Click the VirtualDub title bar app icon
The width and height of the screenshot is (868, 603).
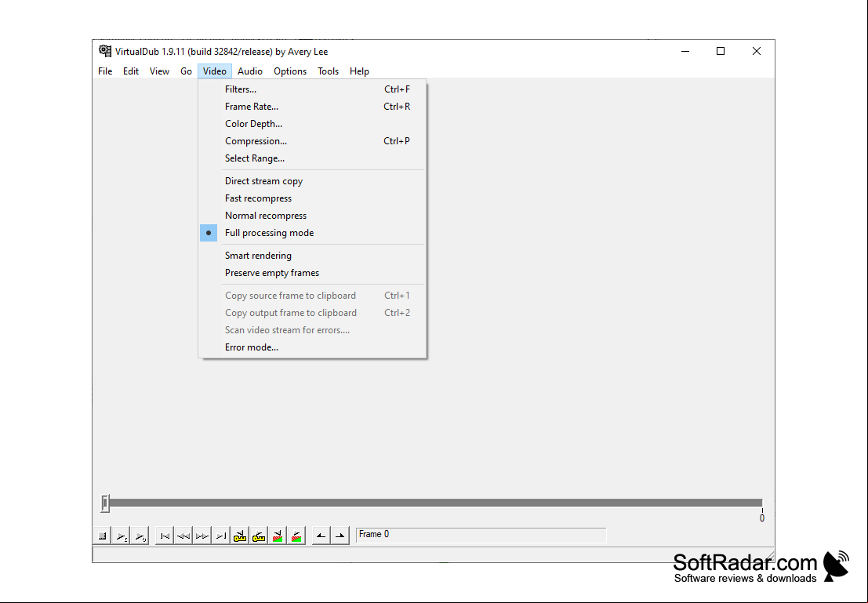pos(104,51)
